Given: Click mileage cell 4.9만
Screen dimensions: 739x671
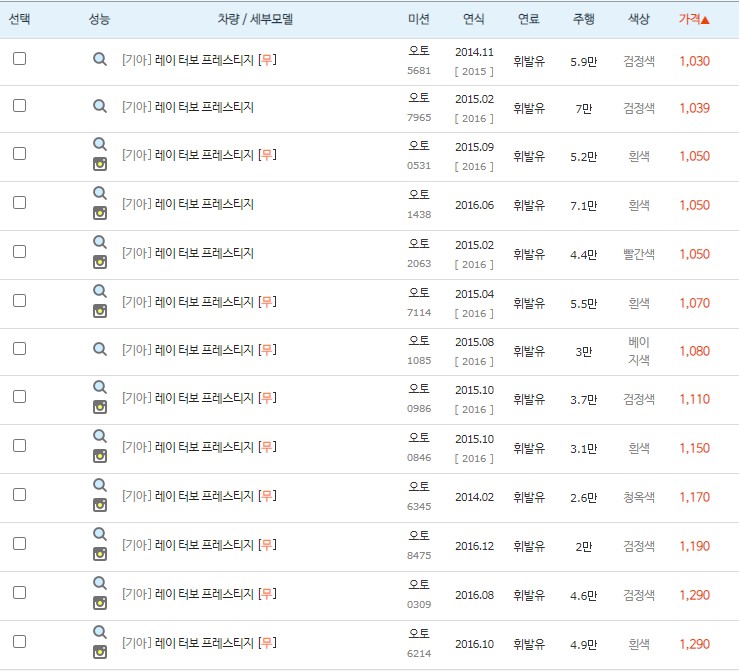Looking at the screenshot, I should pyautogui.click(x=583, y=645).
